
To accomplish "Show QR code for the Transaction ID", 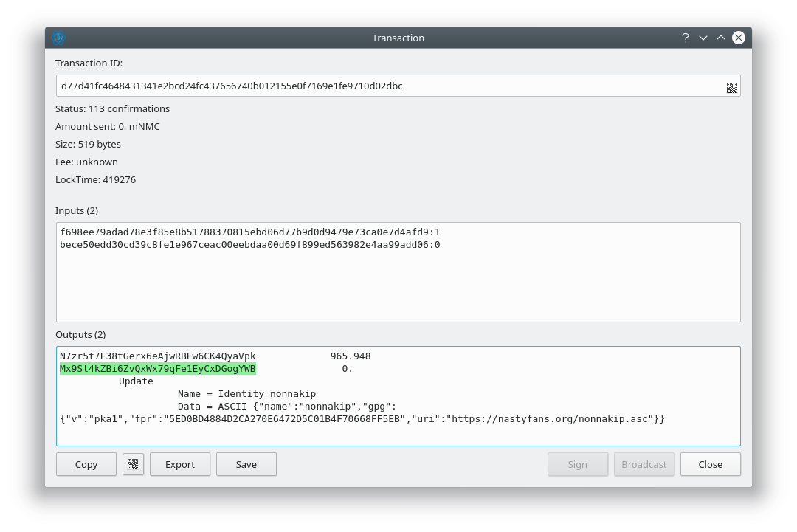I will click(x=732, y=86).
